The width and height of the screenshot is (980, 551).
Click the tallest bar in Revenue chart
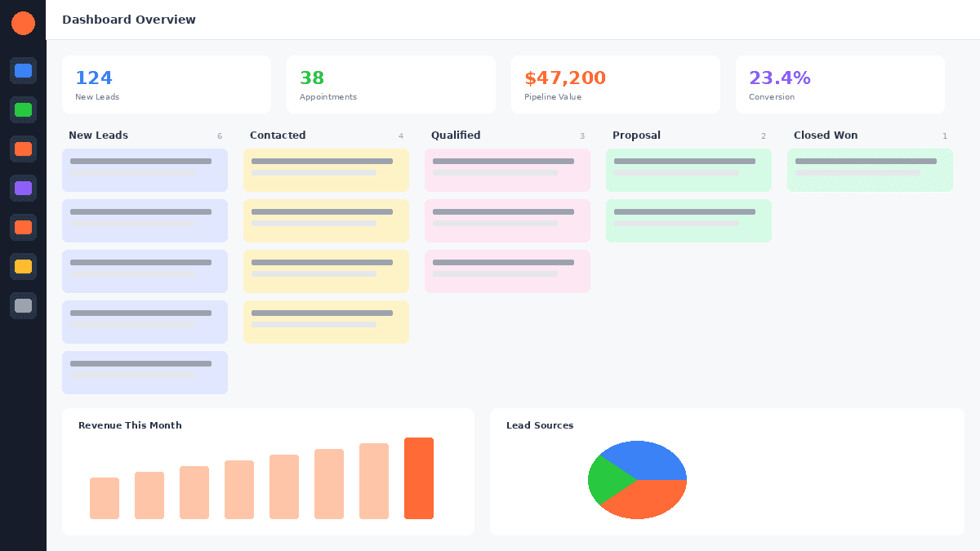tap(419, 478)
